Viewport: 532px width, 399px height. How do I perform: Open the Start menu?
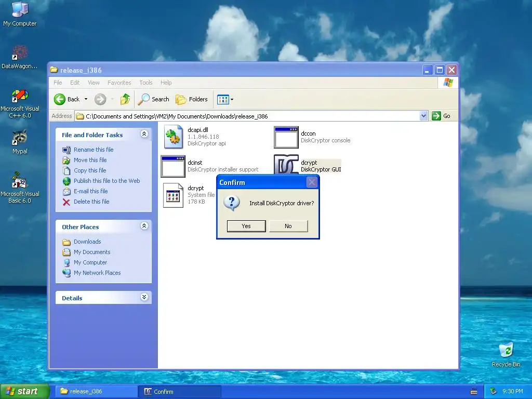(x=25, y=392)
